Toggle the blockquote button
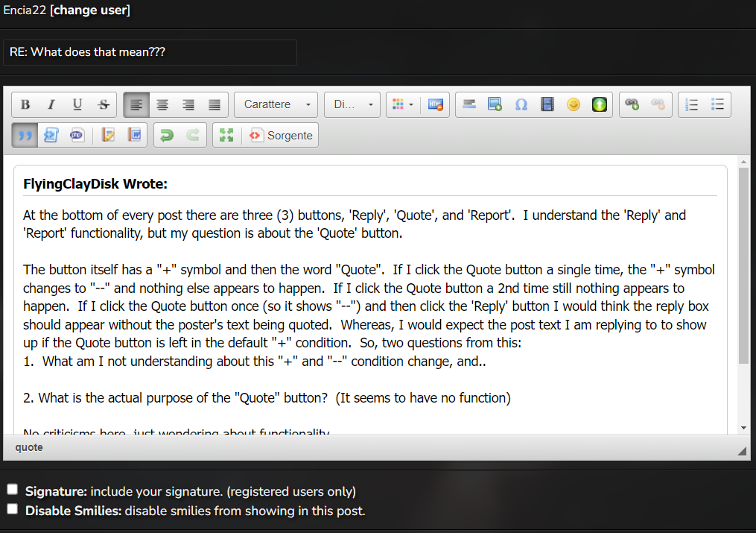The height and width of the screenshot is (533, 756). 25,136
